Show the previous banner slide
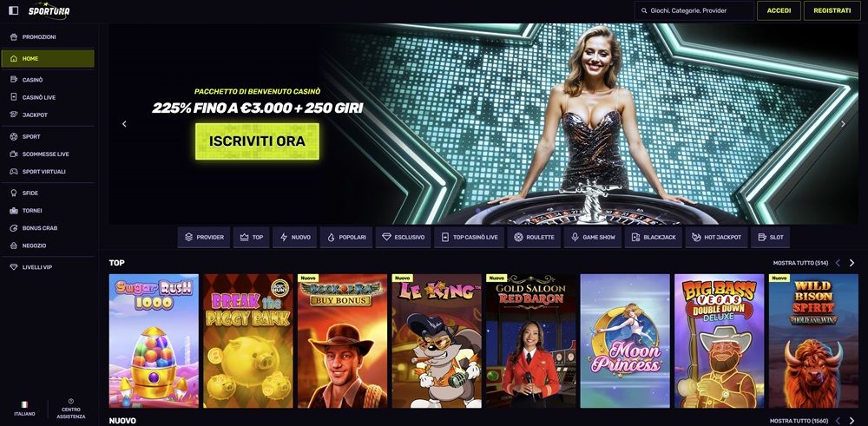Viewport: 868px width, 426px height. (x=124, y=124)
